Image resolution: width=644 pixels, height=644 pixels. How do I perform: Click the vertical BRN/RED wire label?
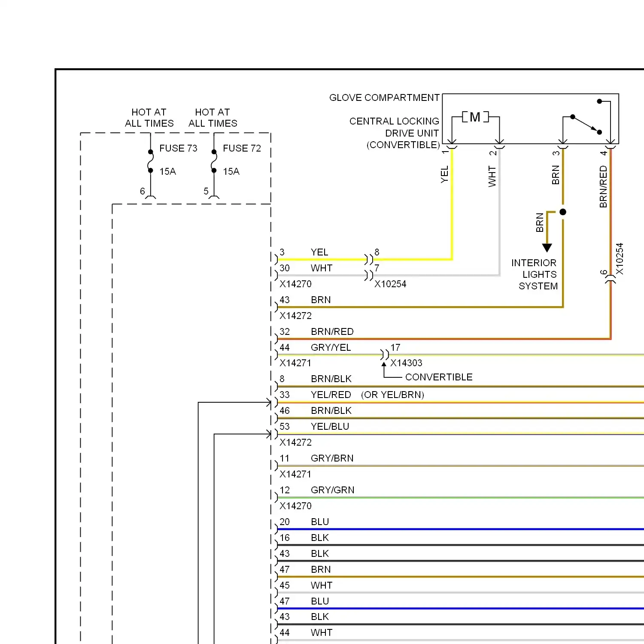(x=603, y=187)
